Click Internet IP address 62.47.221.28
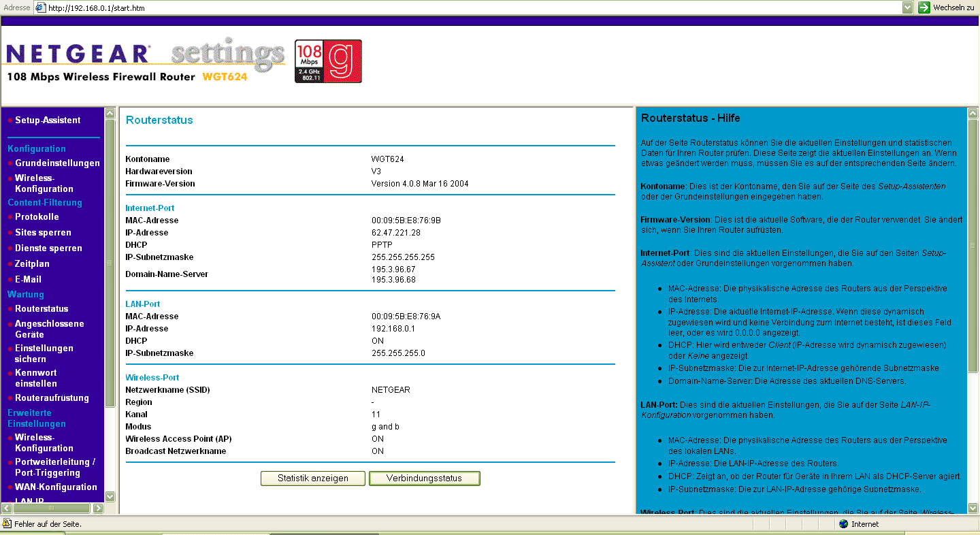This screenshot has width=980, height=535. (x=396, y=233)
